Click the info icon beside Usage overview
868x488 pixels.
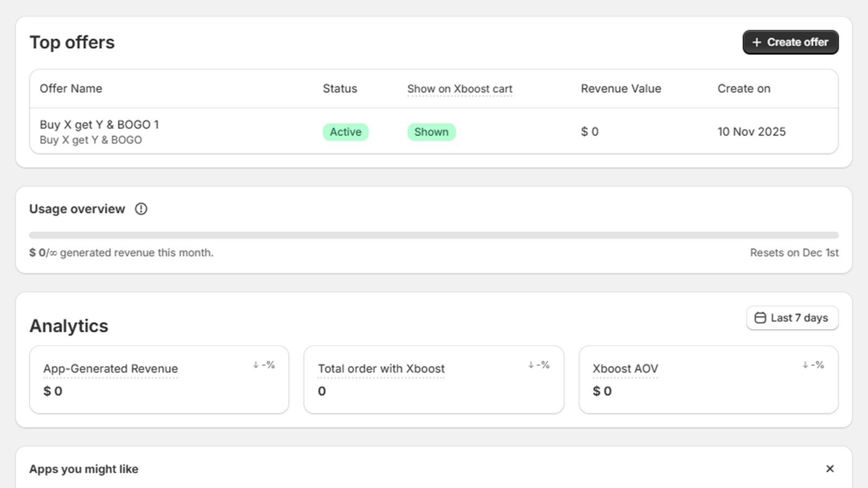pyautogui.click(x=141, y=209)
